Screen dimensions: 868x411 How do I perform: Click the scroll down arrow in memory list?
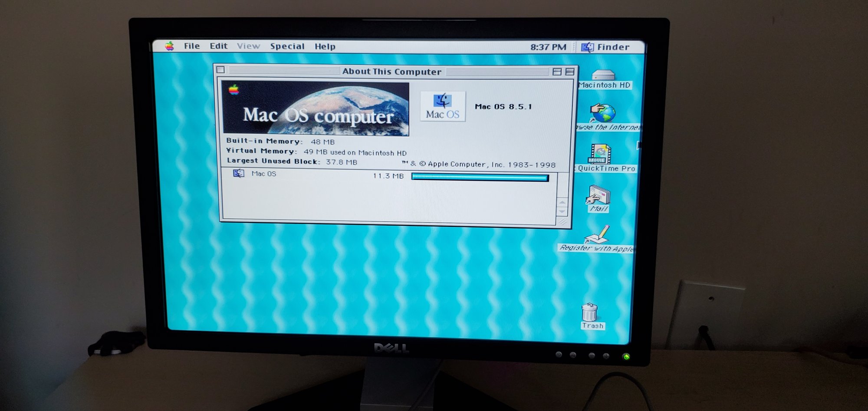tap(562, 211)
